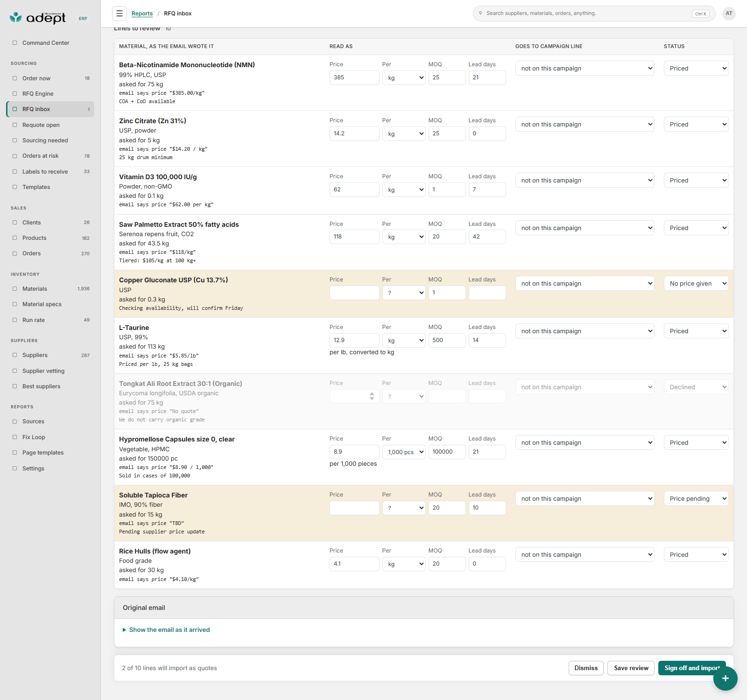The width and height of the screenshot is (747, 700).
Task: Go to Orders at risk
Action: click(50, 156)
